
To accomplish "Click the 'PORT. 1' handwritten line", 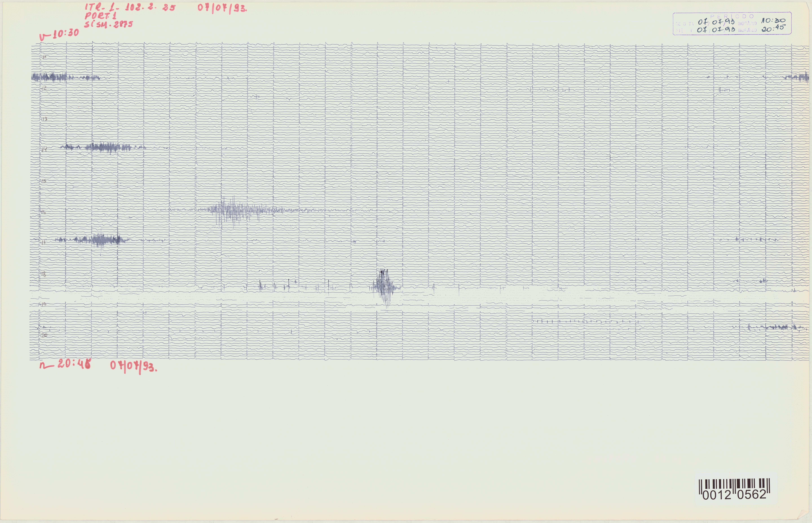I will 101,16.
